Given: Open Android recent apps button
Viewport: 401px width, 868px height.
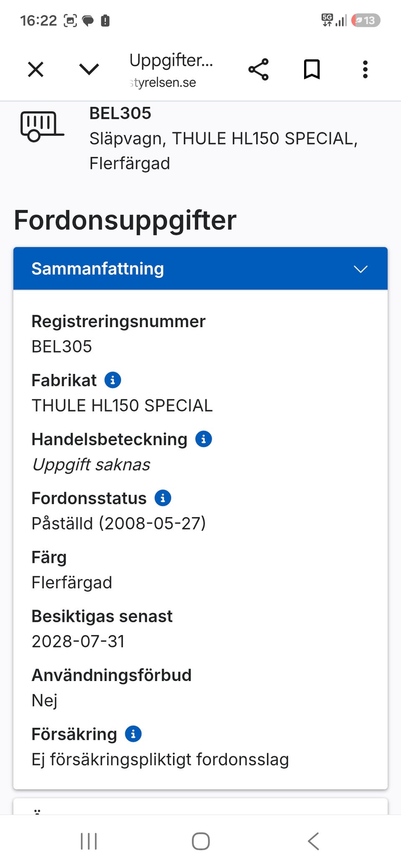Looking at the screenshot, I should point(89,841).
